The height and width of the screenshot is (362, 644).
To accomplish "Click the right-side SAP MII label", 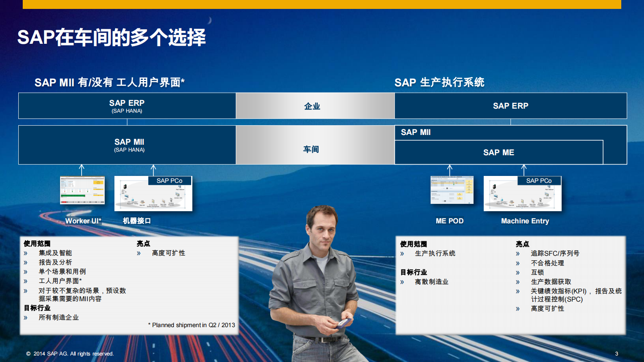I will click(x=416, y=133).
